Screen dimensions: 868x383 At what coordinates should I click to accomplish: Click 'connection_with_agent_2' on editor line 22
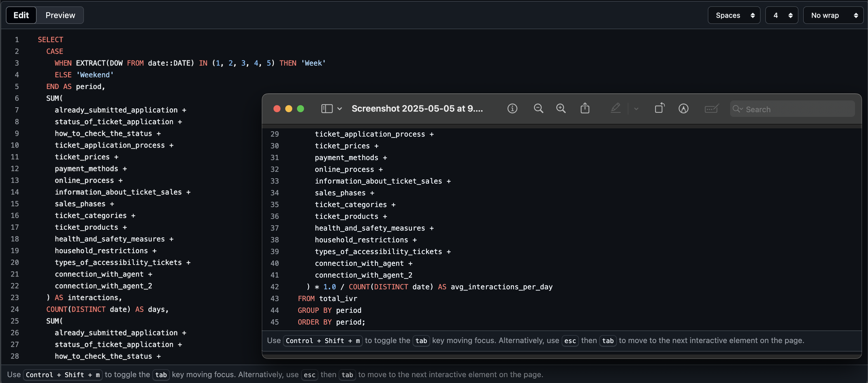104,286
